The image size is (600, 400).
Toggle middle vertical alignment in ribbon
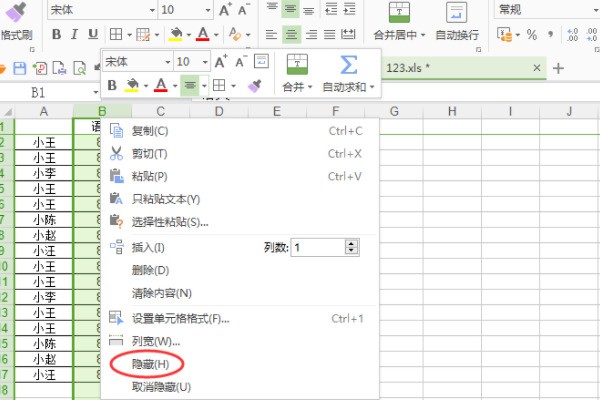290,8
